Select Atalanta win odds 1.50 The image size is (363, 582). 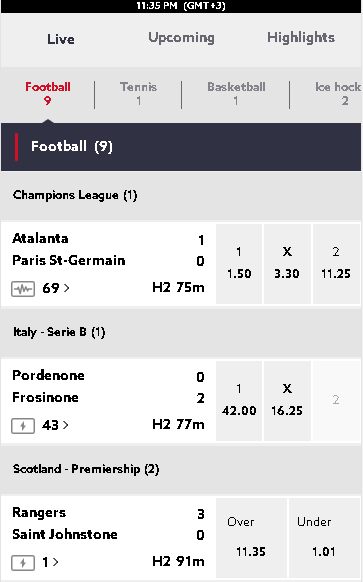pos(239,264)
